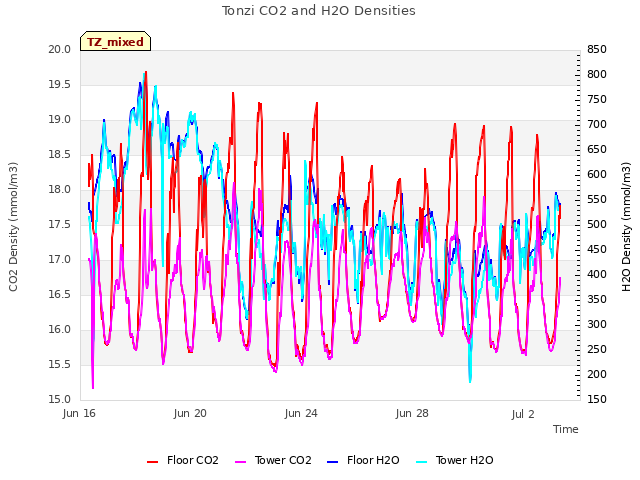The width and height of the screenshot is (640, 480).
Task: Click the 400 right axis tick label
Action: (597, 274)
